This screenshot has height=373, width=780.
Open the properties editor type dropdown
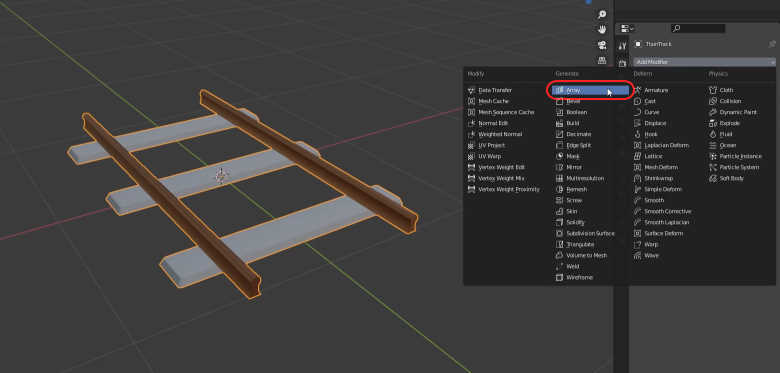click(627, 29)
